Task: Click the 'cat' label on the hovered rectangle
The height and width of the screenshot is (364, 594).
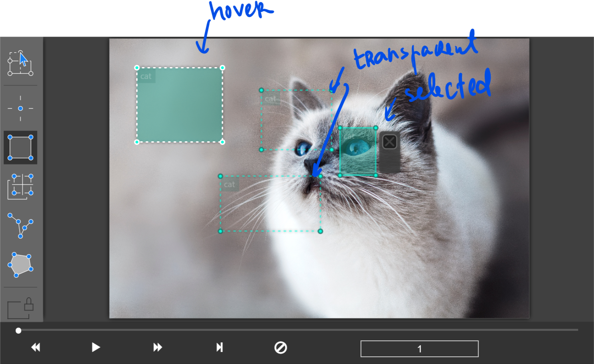Action: pos(146,77)
